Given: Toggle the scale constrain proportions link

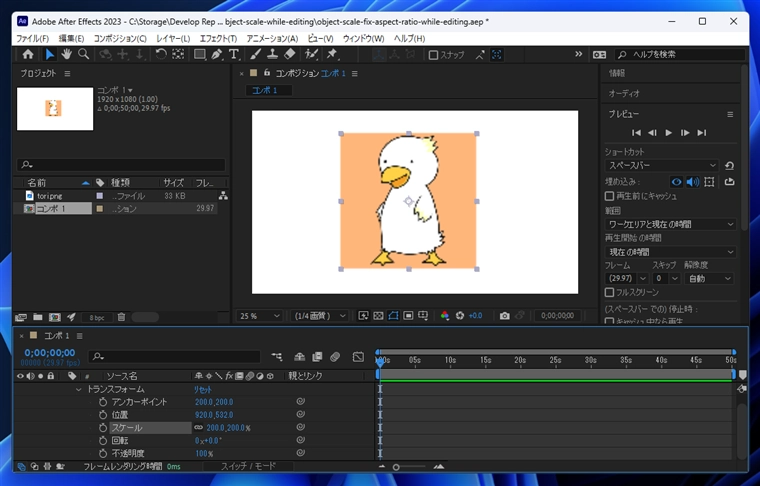Looking at the screenshot, I should [198, 427].
